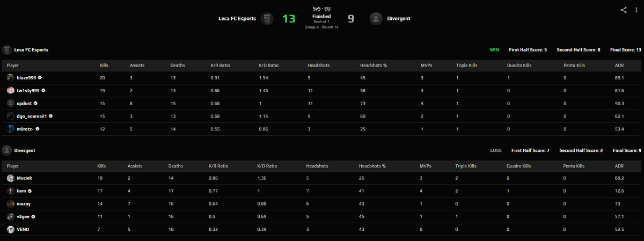The width and height of the screenshot is (644, 241).
Task: Open dgo_soares21 player avatar
Action: (11, 116)
